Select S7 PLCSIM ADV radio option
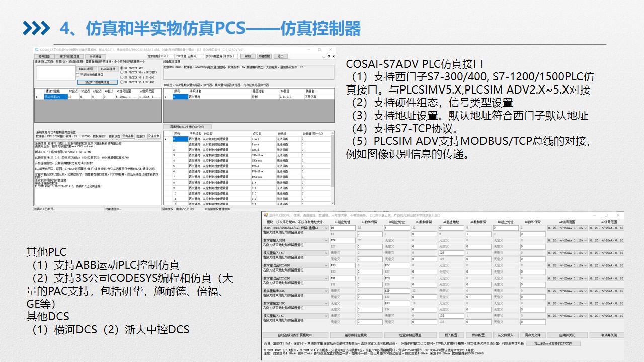Viewport: 644px width, 362px height. [122, 68]
